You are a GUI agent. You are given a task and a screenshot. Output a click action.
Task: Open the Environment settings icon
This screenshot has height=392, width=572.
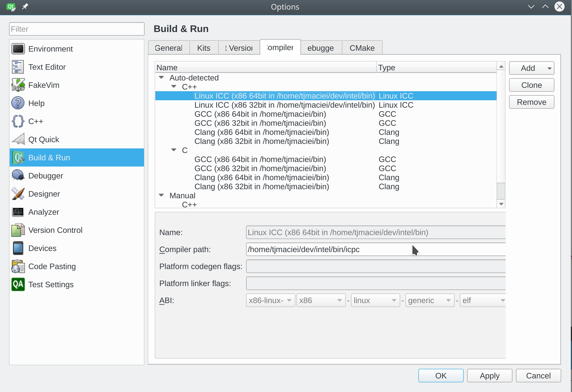coord(18,49)
